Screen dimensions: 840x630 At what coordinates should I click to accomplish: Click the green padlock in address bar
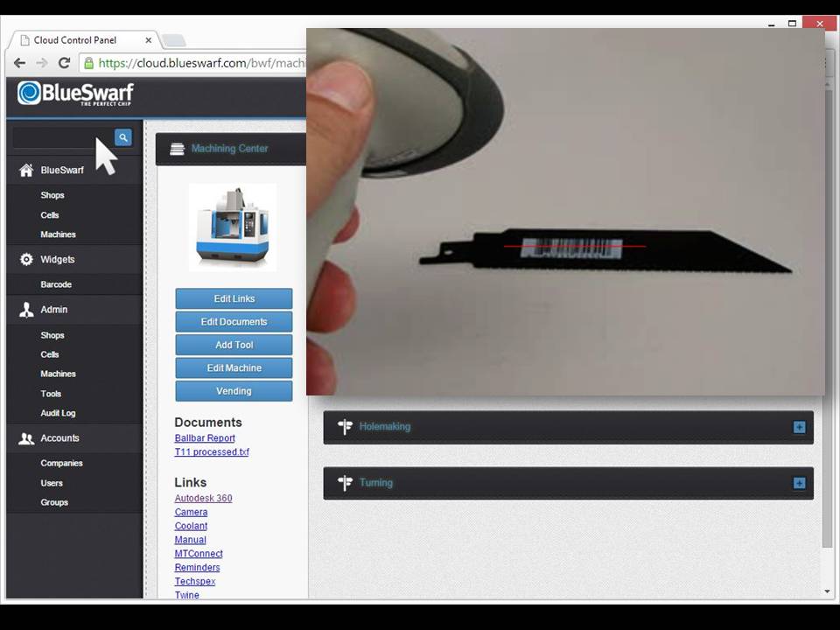[x=89, y=63]
